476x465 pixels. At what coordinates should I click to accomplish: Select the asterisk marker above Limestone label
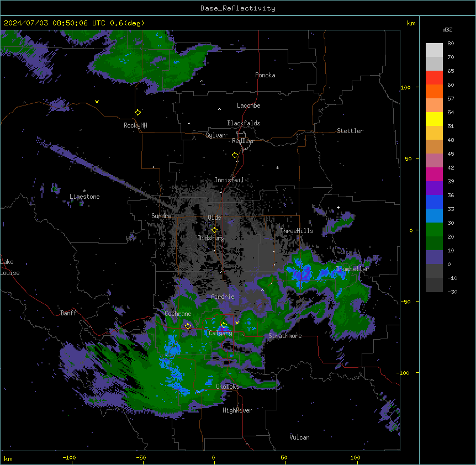[84, 191]
